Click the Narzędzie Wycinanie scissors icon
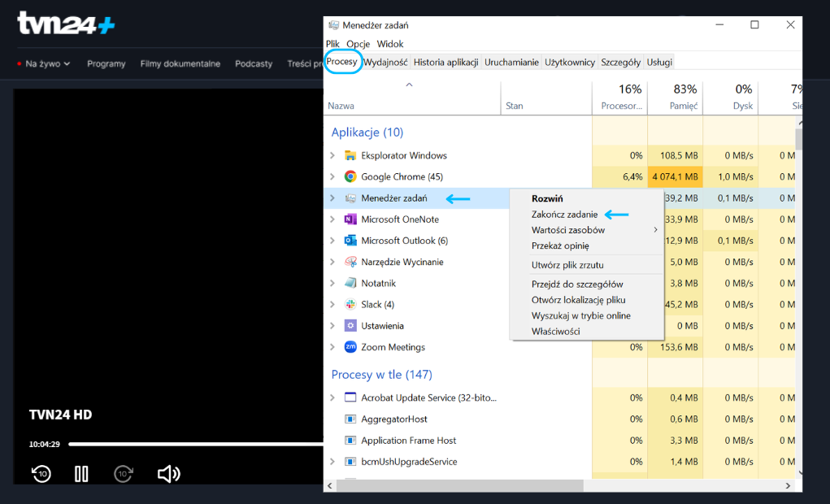Viewport: 830px width, 504px height. click(350, 262)
